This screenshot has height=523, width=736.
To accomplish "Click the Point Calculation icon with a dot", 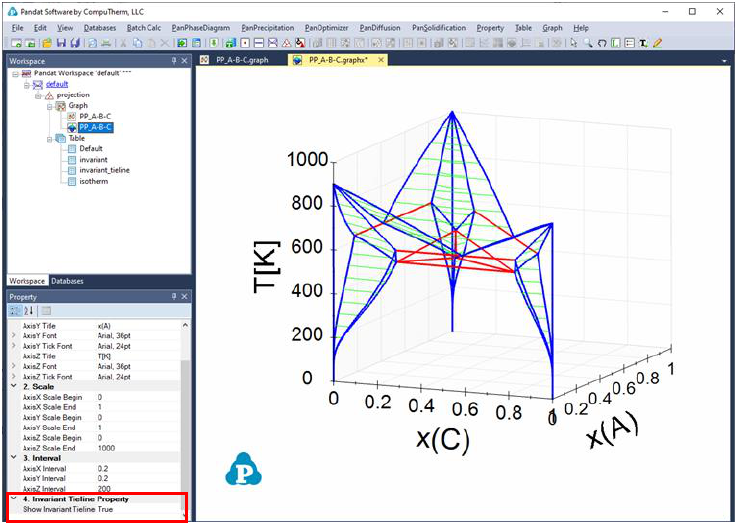I will [x=245, y=43].
